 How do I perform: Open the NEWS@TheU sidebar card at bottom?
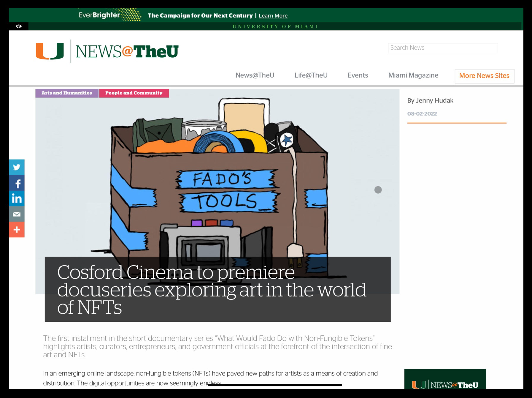pyautogui.click(x=445, y=379)
